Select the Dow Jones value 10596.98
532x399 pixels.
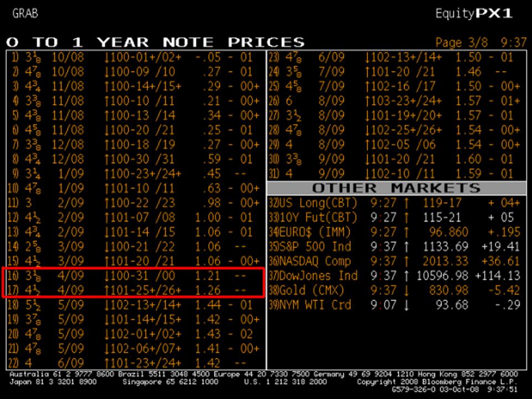[x=442, y=276]
